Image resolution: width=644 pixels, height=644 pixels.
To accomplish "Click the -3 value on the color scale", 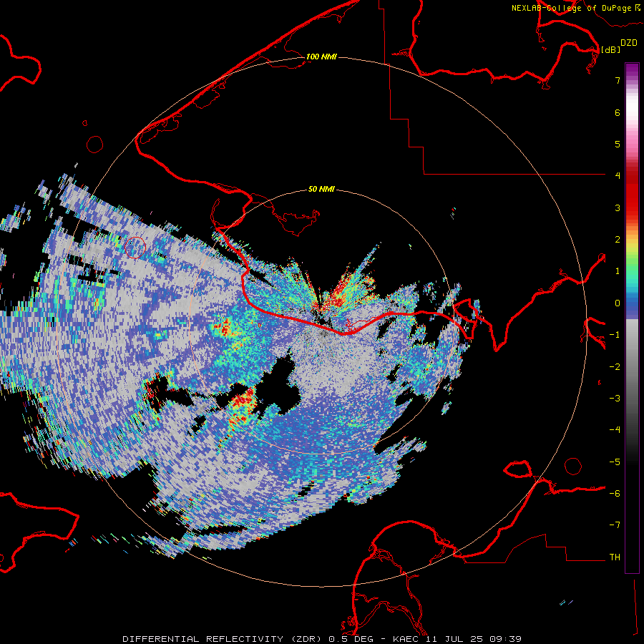I will pyautogui.click(x=615, y=399).
